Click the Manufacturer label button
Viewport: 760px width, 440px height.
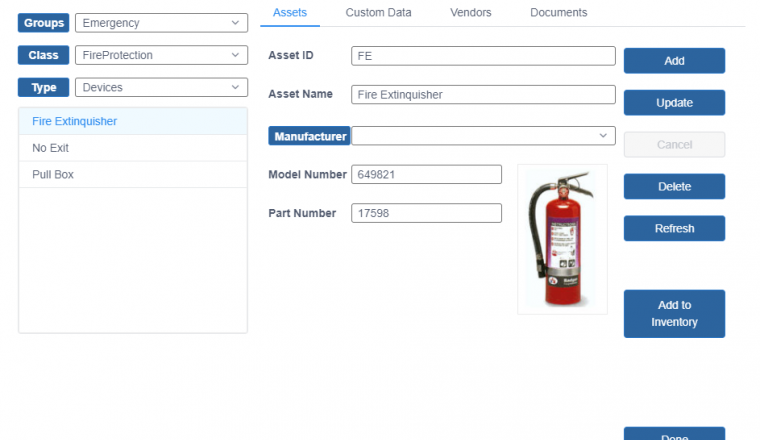point(309,136)
